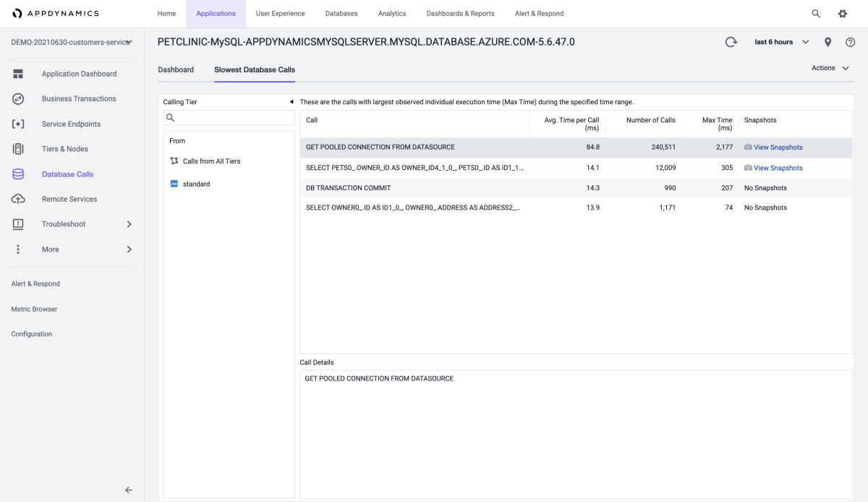
Task: Select the Applications top menu
Action: 216,14
